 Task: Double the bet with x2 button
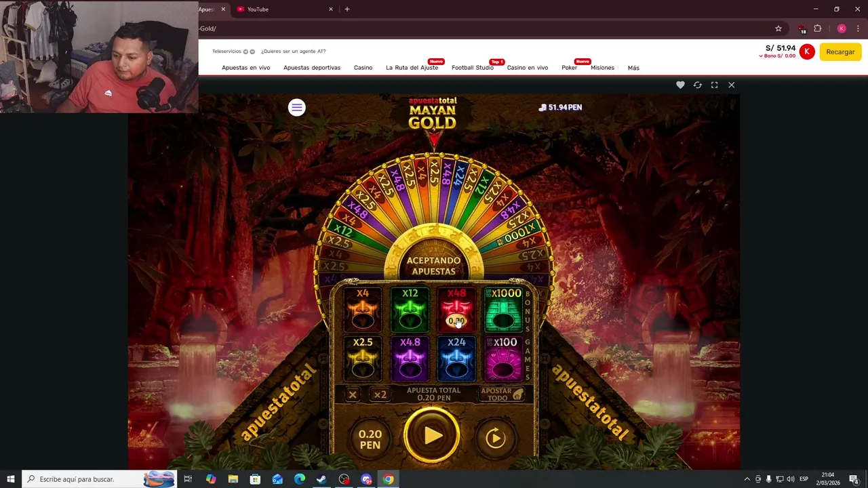coord(380,394)
